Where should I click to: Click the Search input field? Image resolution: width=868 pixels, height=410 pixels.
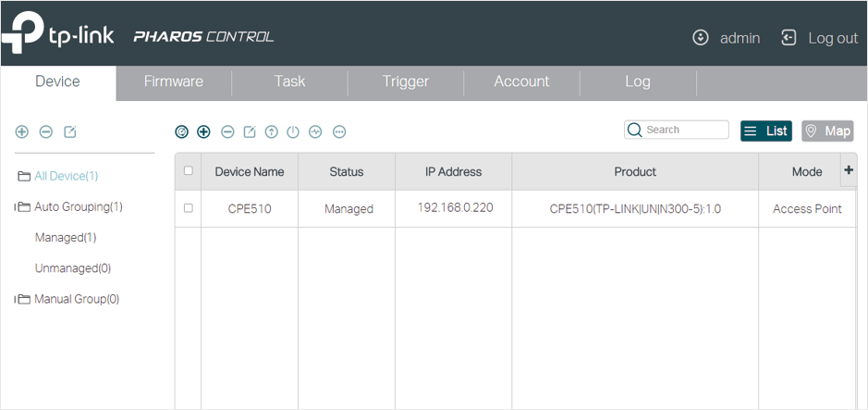click(677, 130)
